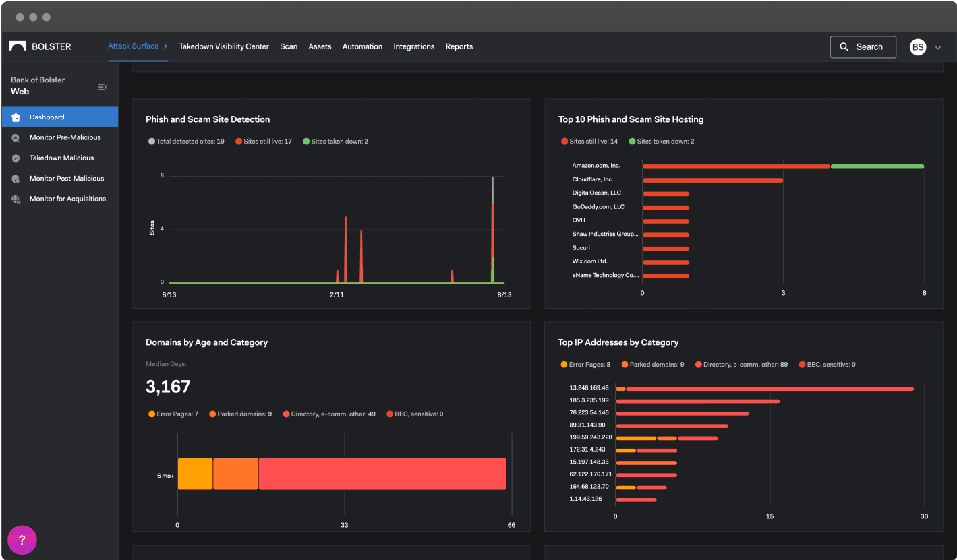
Task: Click the Monitor Pre-Malicious icon
Action: [16, 137]
